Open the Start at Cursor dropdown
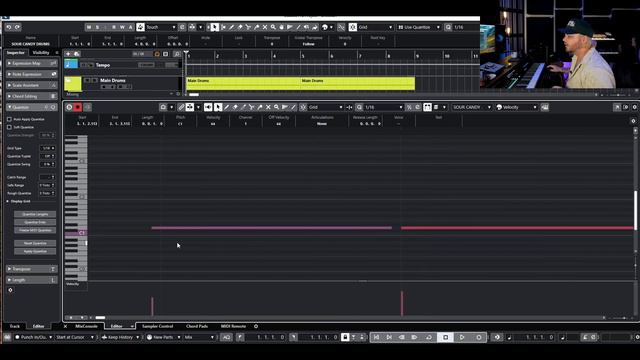The width and height of the screenshot is (640, 360). click(x=75, y=337)
